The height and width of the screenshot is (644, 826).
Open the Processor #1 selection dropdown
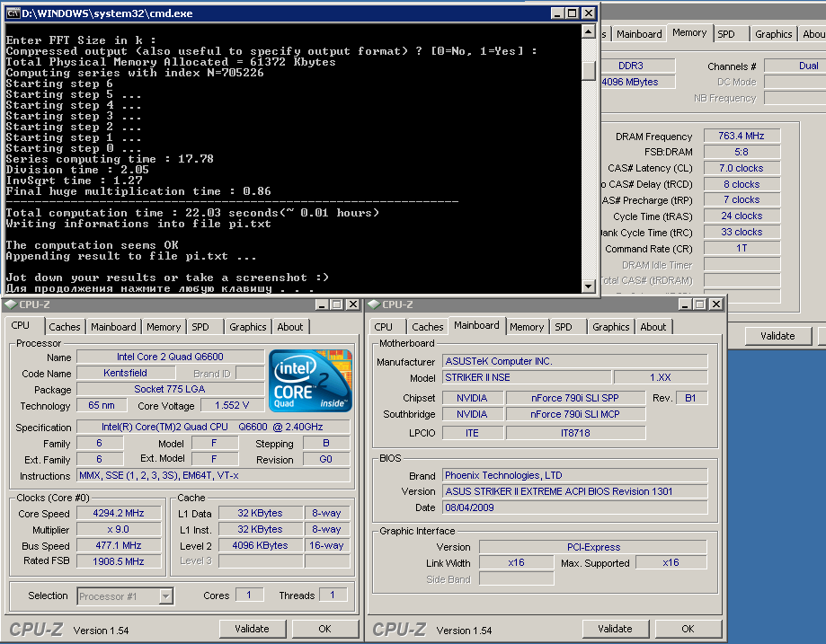click(166, 596)
